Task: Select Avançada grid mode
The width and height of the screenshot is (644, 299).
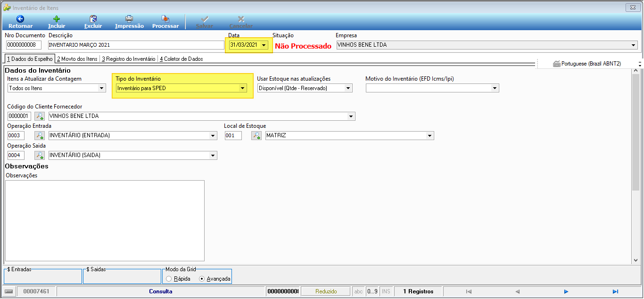Action: pyautogui.click(x=202, y=279)
